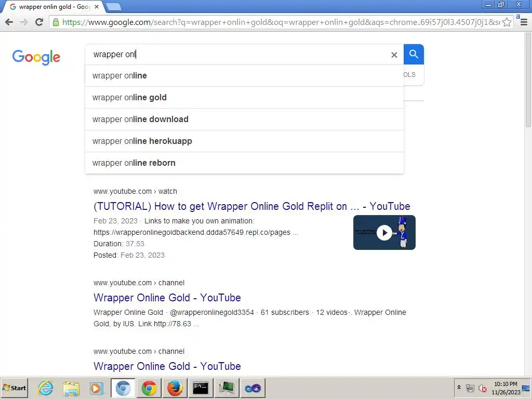Image resolution: width=532 pixels, height=399 pixels.
Task: Click the muted volume tray icon
Action: click(x=482, y=388)
